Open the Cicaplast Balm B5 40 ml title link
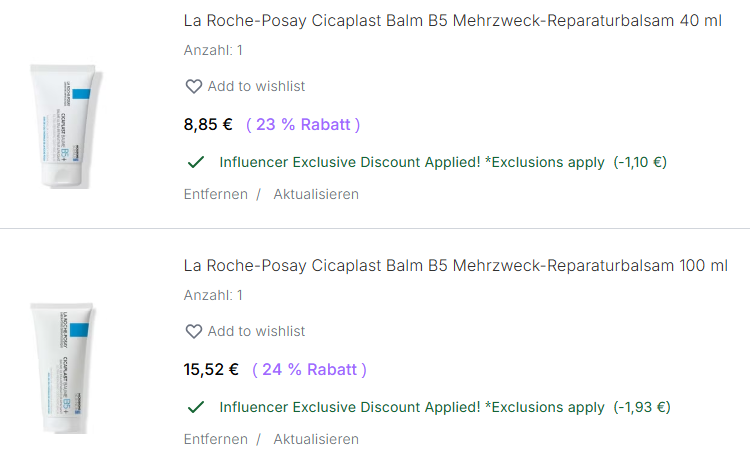This screenshot has width=750, height=461. [x=453, y=21]
